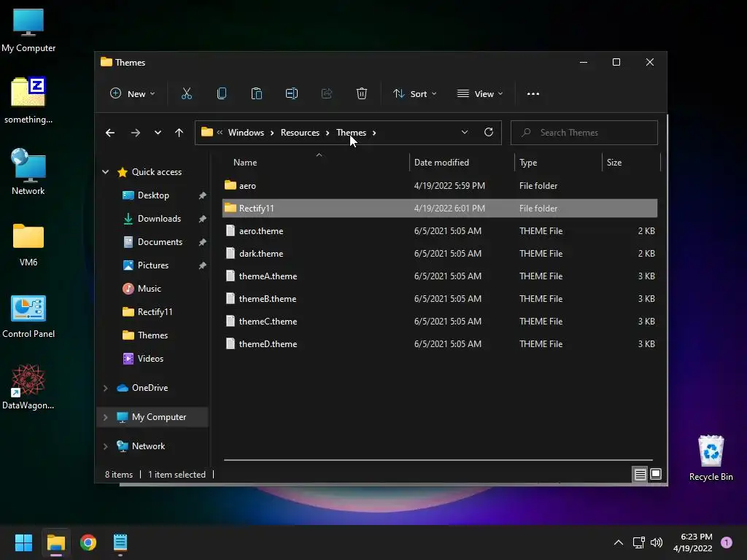Expand Network in navigation pane

point(105,446)
